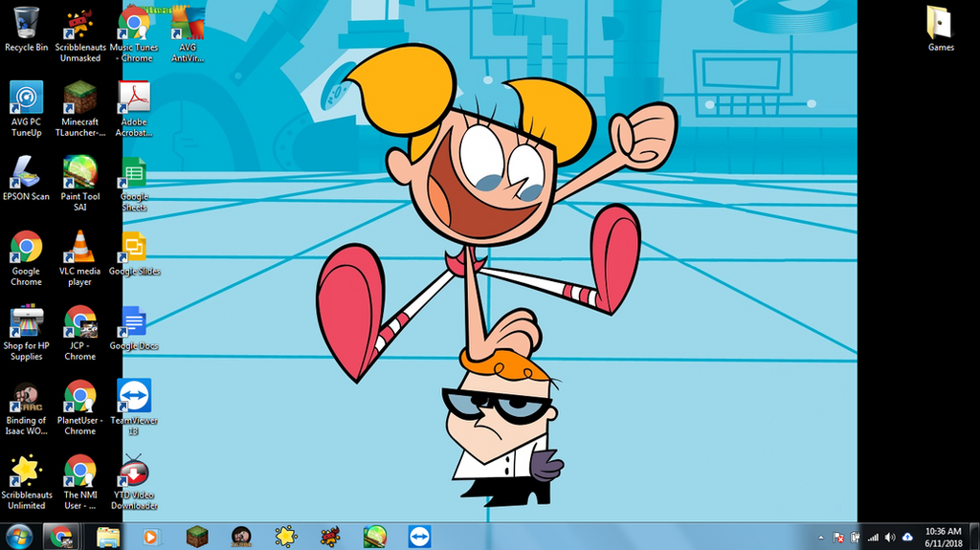Select the EPSON Scan shortcut

tap(26, 178)
